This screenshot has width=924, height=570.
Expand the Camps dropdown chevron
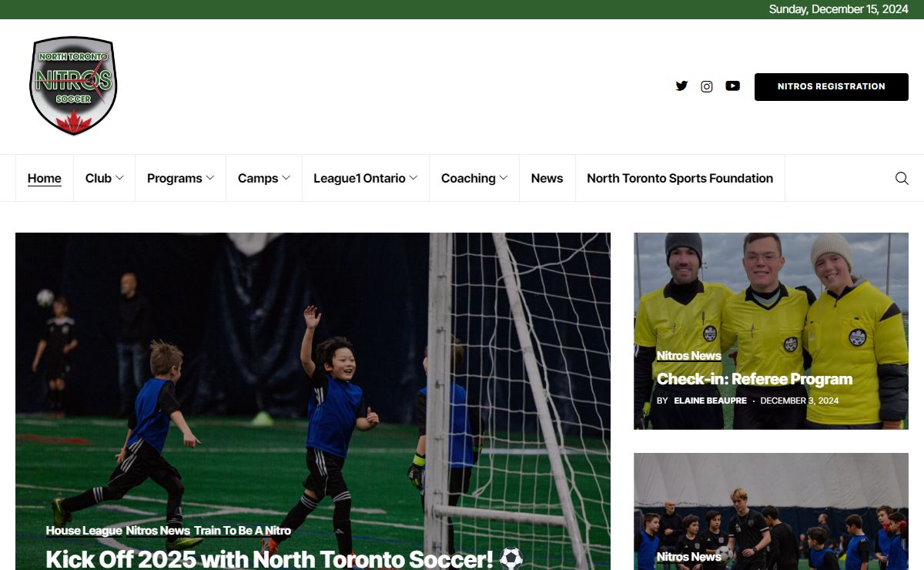pos(286,178)
